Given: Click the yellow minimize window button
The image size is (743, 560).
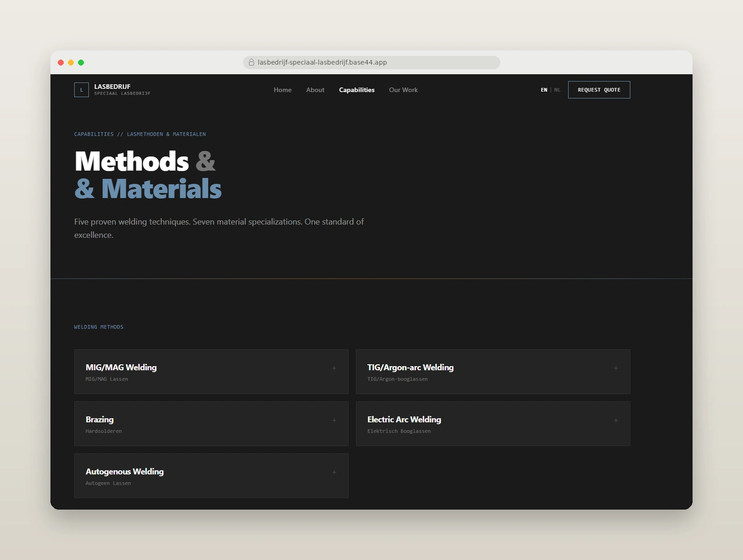Looking at the screenshot, I should [x=71, y=62].
